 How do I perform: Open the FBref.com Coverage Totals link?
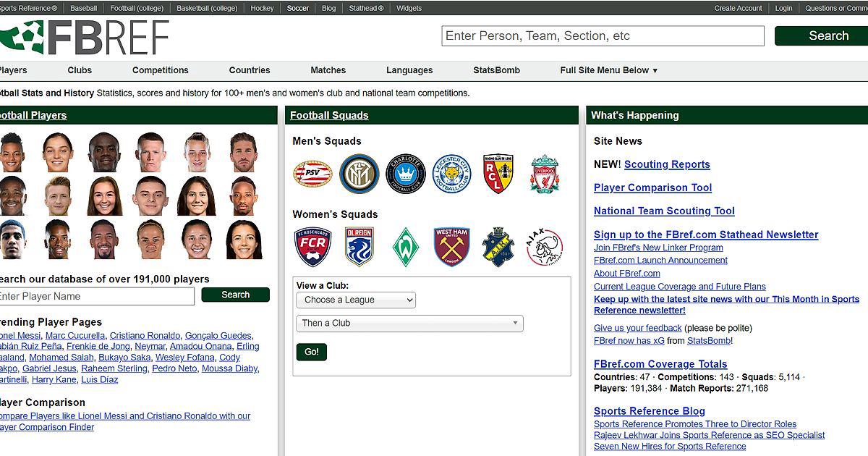click(660, 364)
